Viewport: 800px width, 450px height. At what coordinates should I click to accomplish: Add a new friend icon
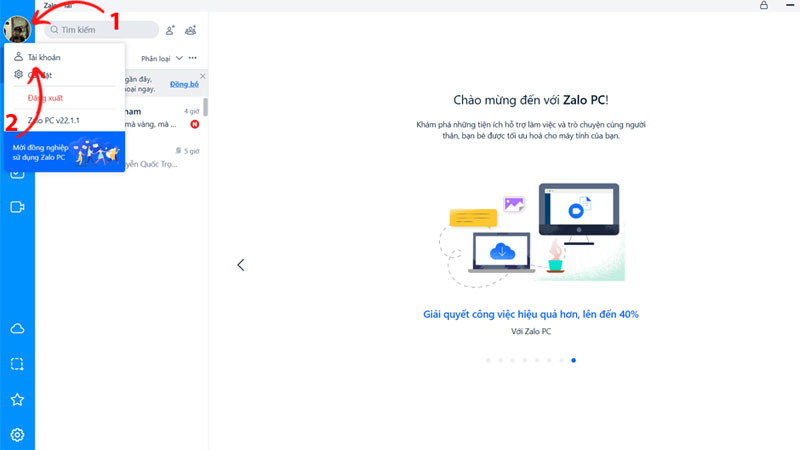(x=170, y=30)
